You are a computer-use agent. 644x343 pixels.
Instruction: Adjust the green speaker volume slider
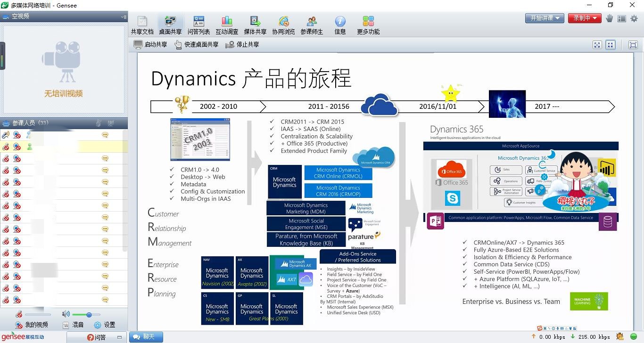pos(86,315)
